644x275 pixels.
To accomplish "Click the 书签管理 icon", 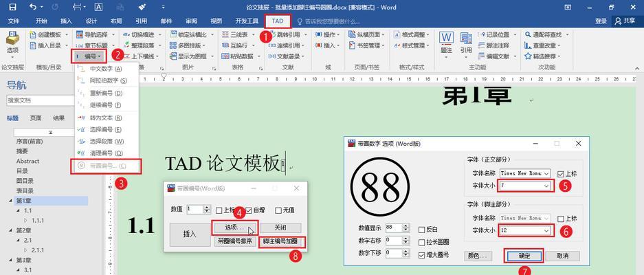I will point(352,45).
